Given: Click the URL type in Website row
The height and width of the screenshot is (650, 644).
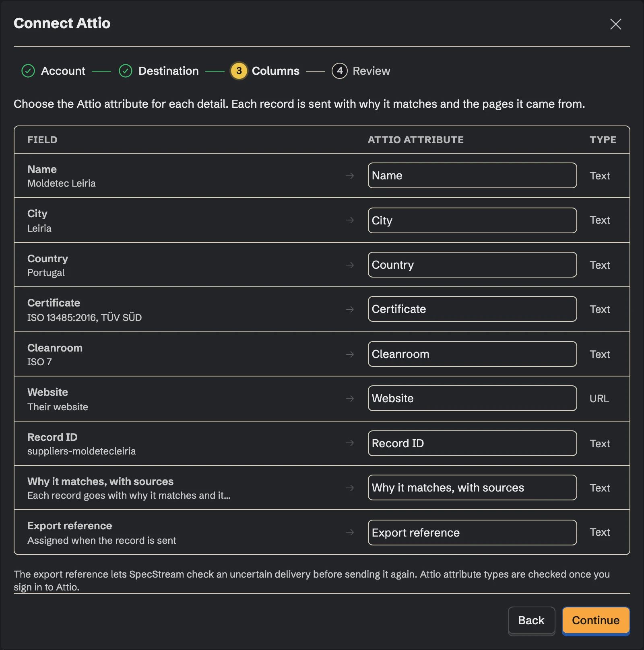Looking at the screenshot, I should tap(599, 399).
